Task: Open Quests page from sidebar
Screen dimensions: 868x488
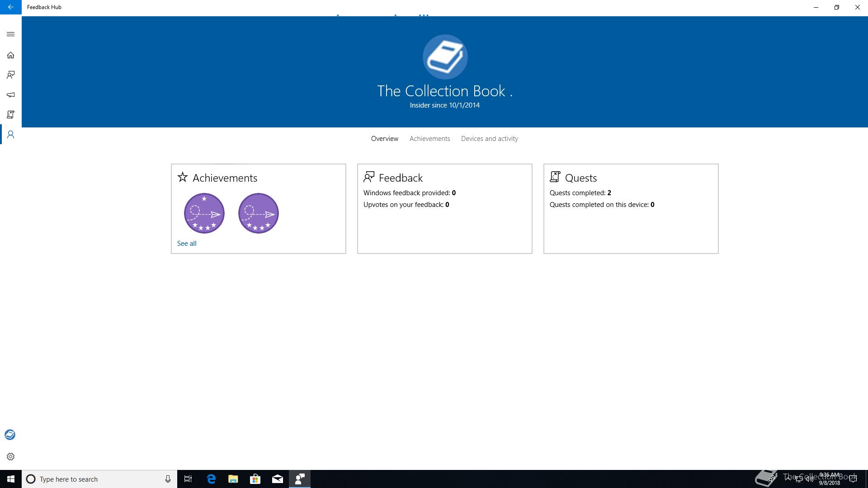Action: coord(10,115)
